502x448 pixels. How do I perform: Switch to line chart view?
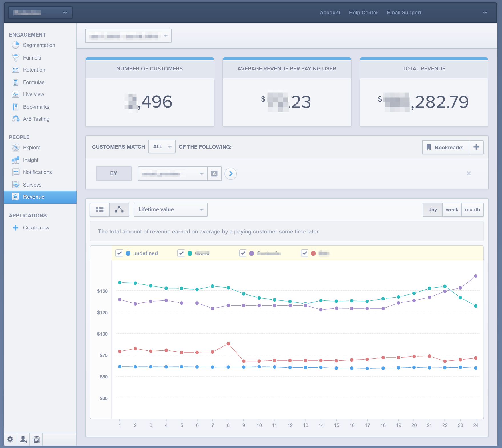click(119, 209)
